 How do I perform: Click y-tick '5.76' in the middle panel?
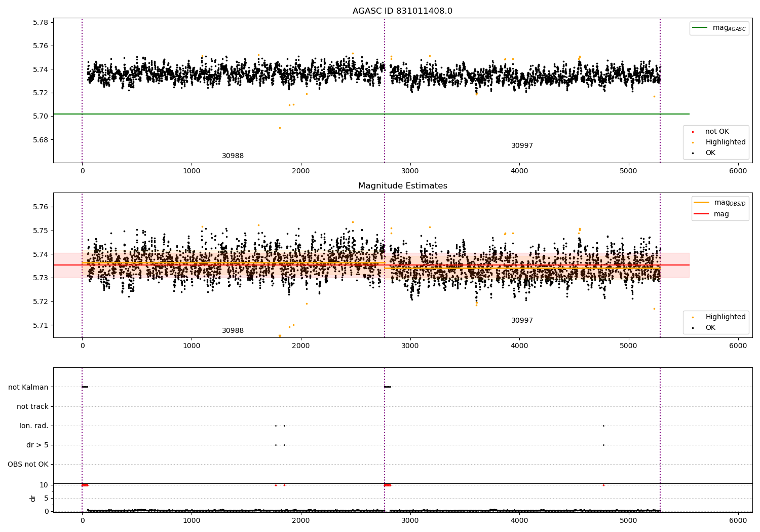pyautogui.click(x=41, y=207)
